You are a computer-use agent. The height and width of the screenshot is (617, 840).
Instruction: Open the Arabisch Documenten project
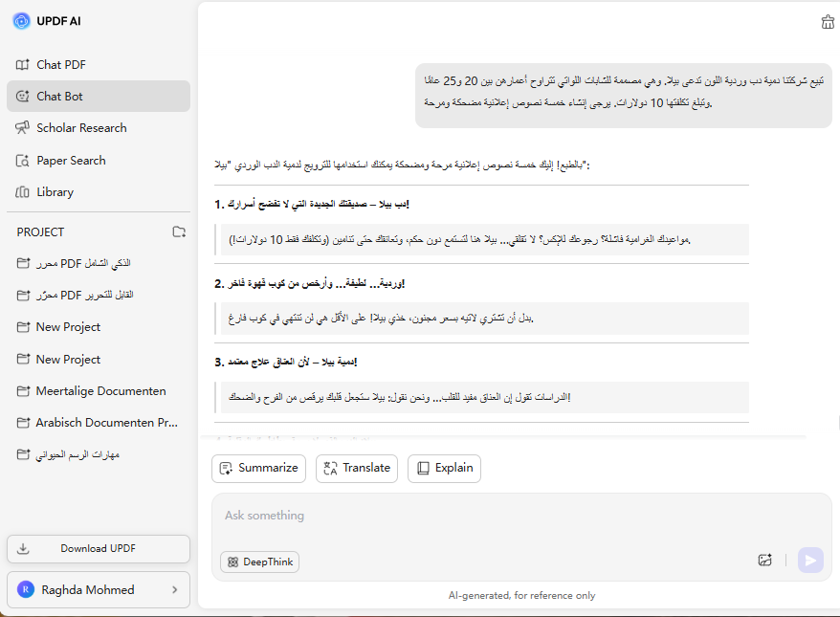100,422
